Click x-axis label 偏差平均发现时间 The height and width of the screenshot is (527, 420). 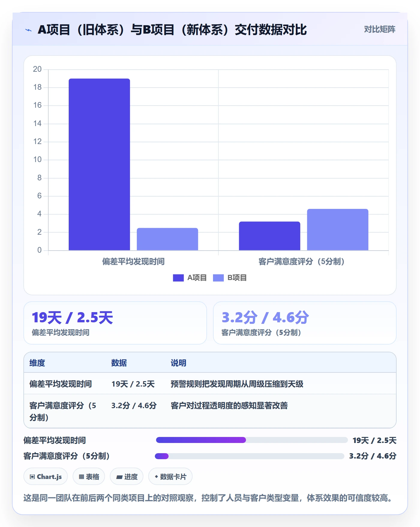[x=133, y=262]
